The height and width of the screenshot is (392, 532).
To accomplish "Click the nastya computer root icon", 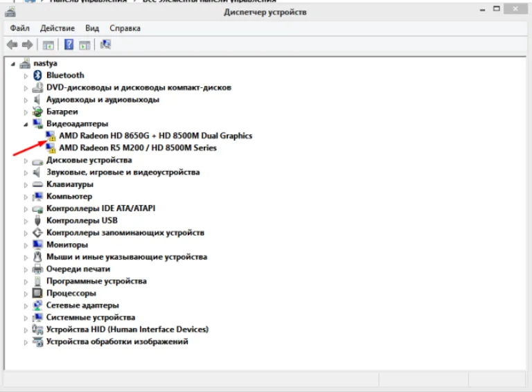I will click(25, 64).
